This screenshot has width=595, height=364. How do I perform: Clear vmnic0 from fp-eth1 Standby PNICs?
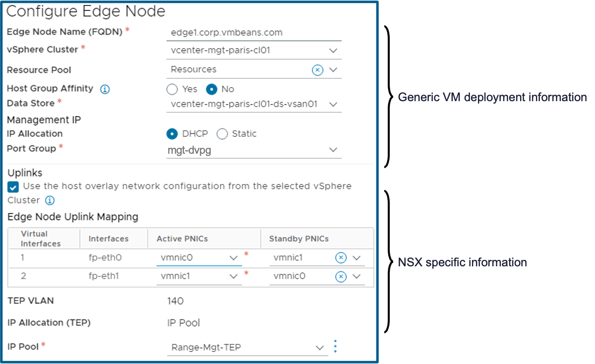click(x=340, y=277)
